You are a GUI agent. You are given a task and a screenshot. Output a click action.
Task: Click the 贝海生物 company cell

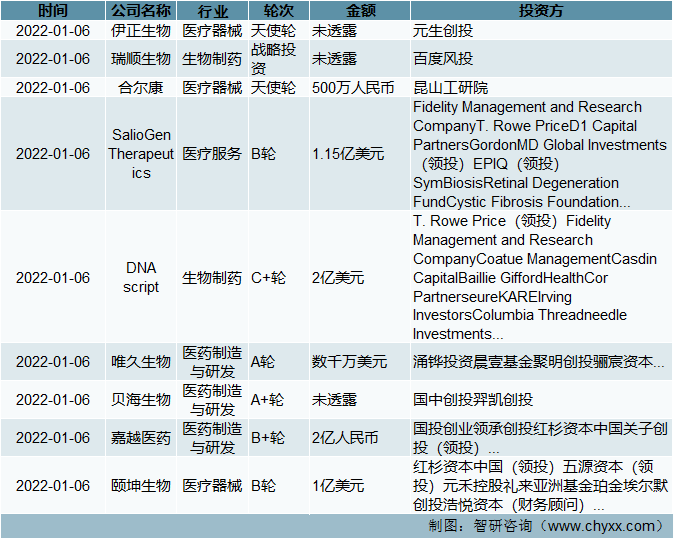pyautogui.click(x=141, y=400)
